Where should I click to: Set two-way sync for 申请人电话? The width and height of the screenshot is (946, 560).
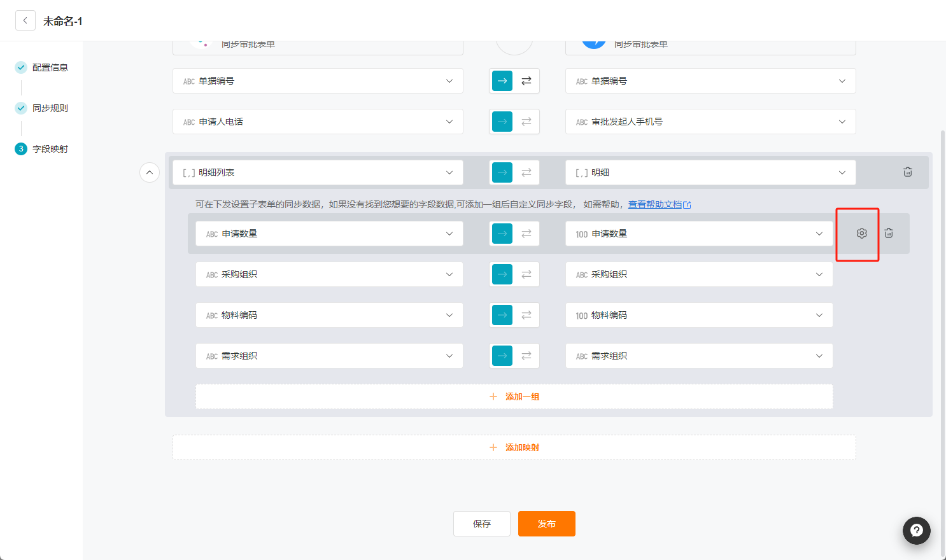point(526,122)
